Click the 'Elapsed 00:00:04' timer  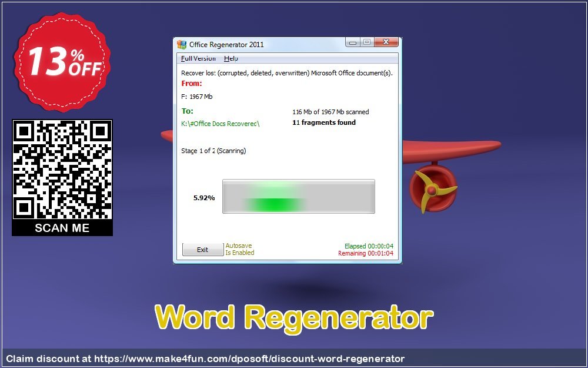[369, 246]
